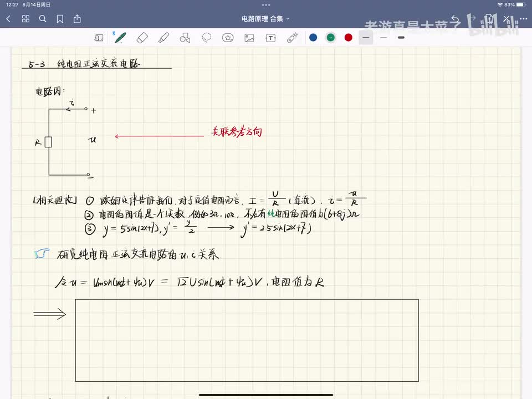Choose the thinnest stroke width
The image size is (532, 399).
pyautogui.click(x=383, y=38)
